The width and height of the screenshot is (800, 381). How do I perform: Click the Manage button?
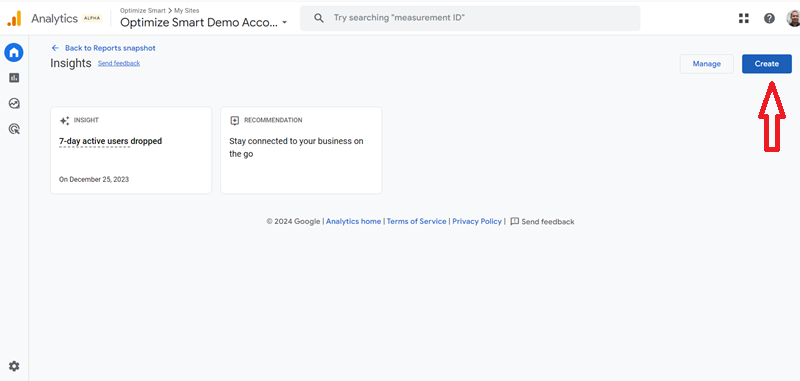coord(707,64)
